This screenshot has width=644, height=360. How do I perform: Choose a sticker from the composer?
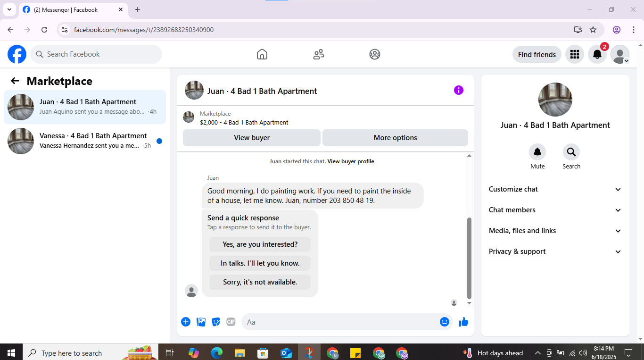[216, 322]
